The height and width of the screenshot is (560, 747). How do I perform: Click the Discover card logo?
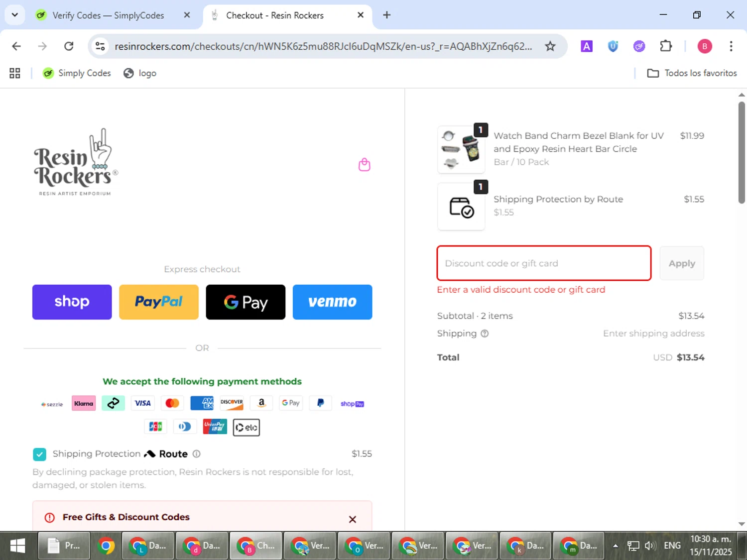tap(232, 403)
